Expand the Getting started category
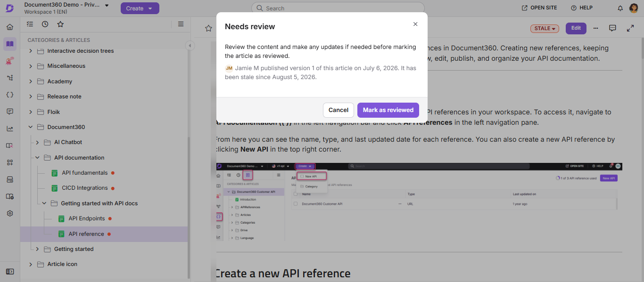 pyautogui.click(x=38, y=249)
